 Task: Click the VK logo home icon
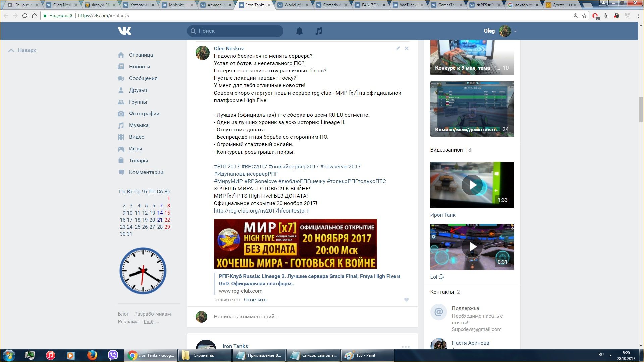[124, 31]
